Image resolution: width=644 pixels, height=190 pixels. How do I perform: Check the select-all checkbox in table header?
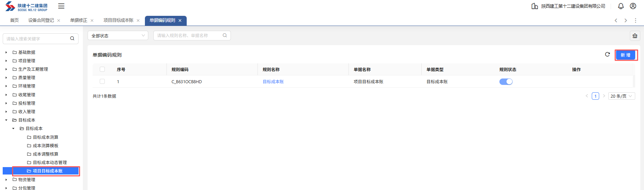102,69
